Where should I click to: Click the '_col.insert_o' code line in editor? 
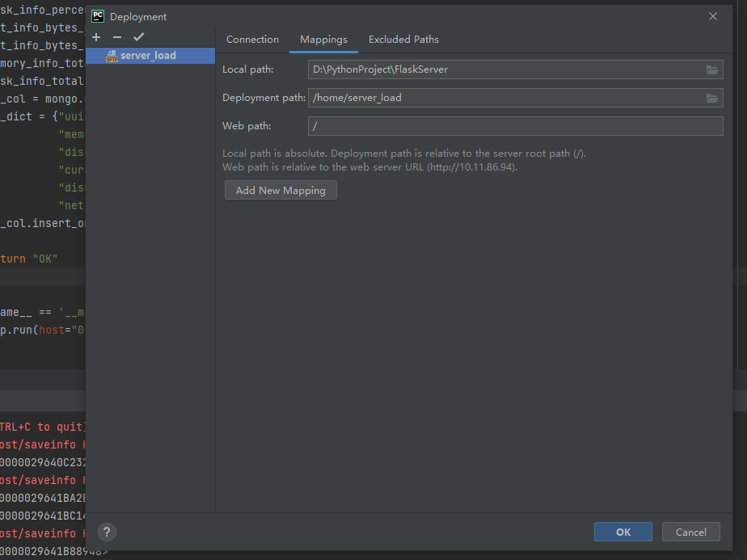[x=42, y=223]
